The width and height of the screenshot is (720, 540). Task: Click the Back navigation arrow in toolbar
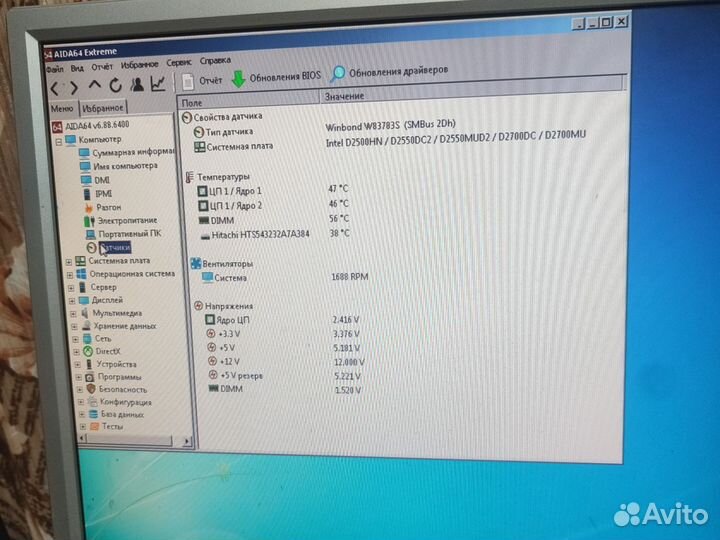click(x=56, y=87)
